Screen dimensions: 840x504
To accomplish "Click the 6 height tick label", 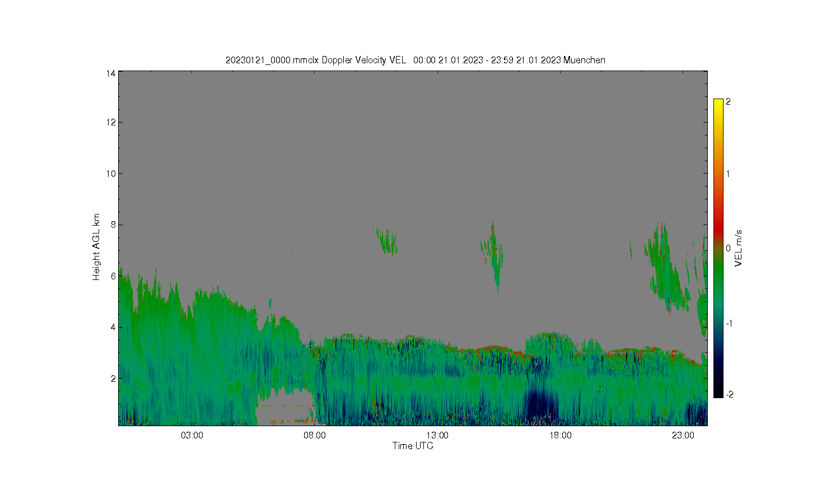I will click(x=113, y=276).
